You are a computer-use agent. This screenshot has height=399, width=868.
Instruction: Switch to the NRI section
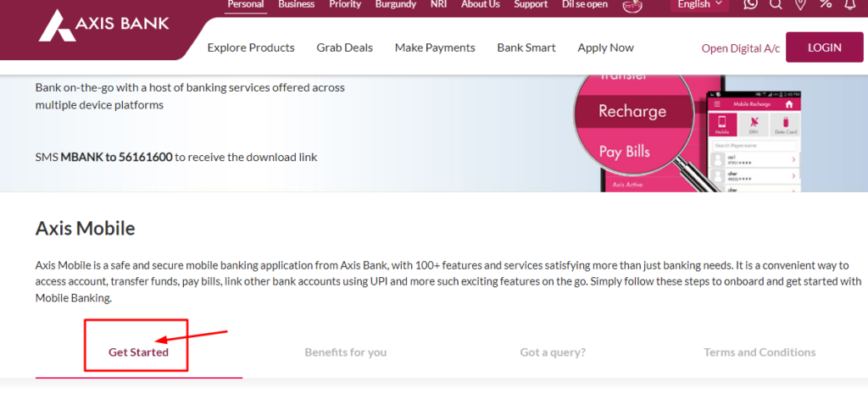pyautogui.click(x=438, y=4)
